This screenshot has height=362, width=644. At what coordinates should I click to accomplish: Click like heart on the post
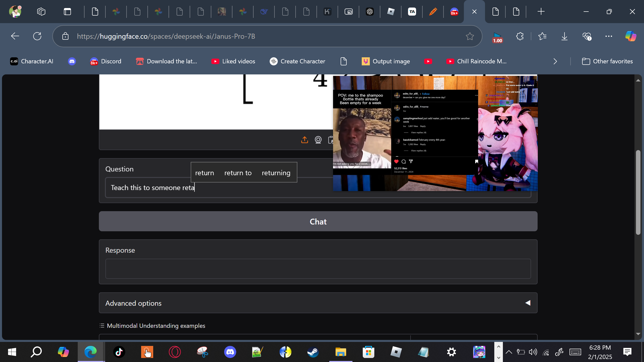396,161
